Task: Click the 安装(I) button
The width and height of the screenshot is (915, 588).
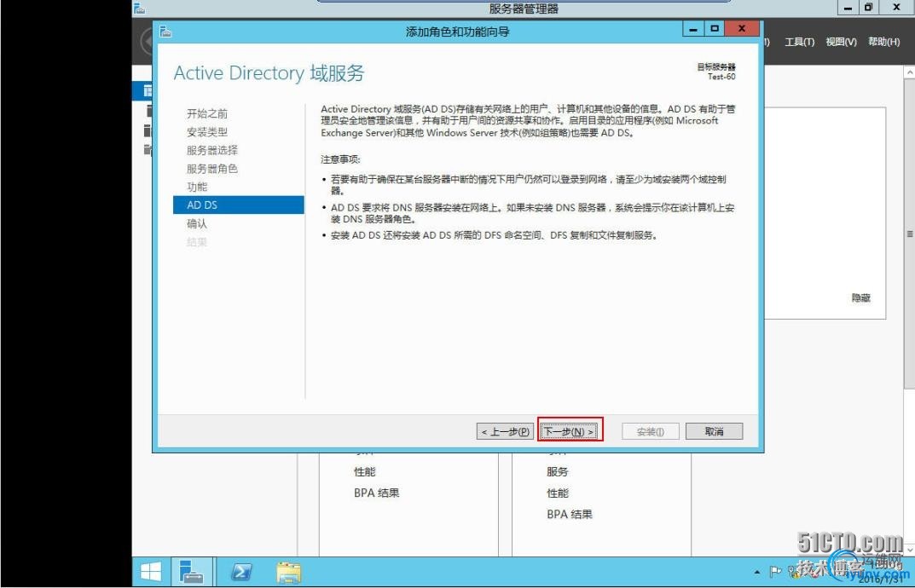Action: [x=651, y=432]
